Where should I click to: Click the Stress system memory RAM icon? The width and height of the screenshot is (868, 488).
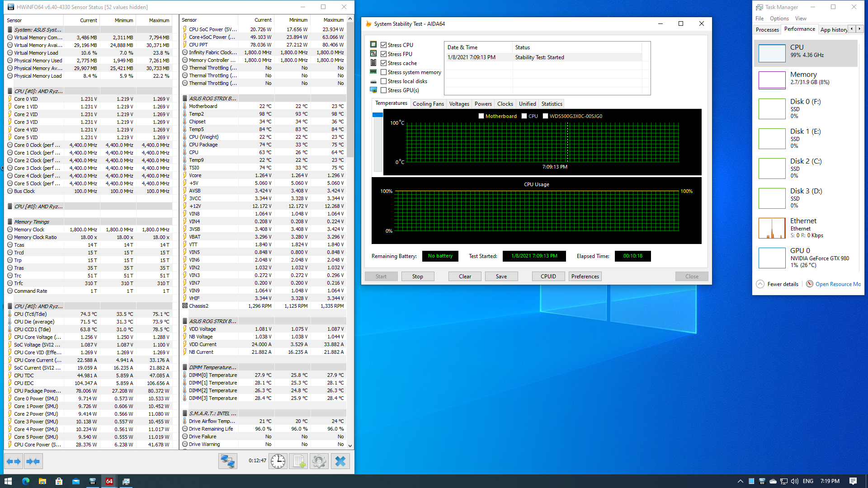[x=373, y=72]
